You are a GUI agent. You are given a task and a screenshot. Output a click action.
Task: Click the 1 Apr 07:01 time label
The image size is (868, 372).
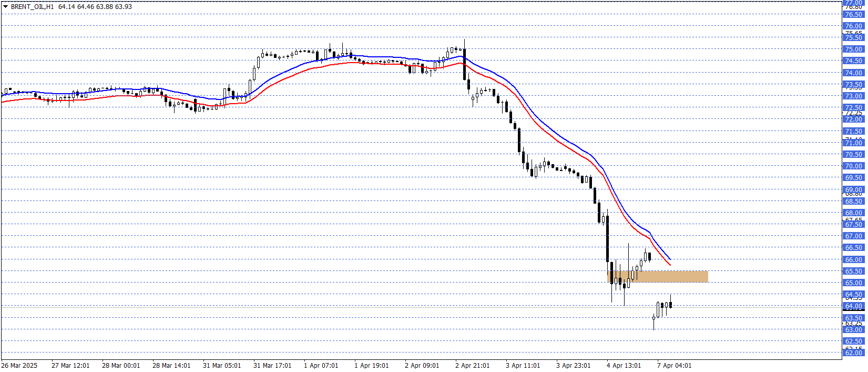click(x=321, y=366)
